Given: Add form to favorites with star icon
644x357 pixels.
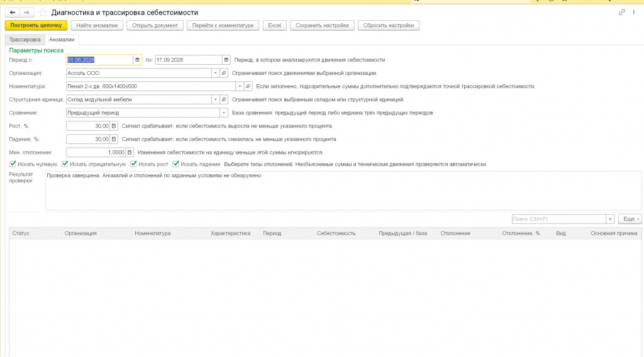Looking at the screenshot, I should pos(43,13).
